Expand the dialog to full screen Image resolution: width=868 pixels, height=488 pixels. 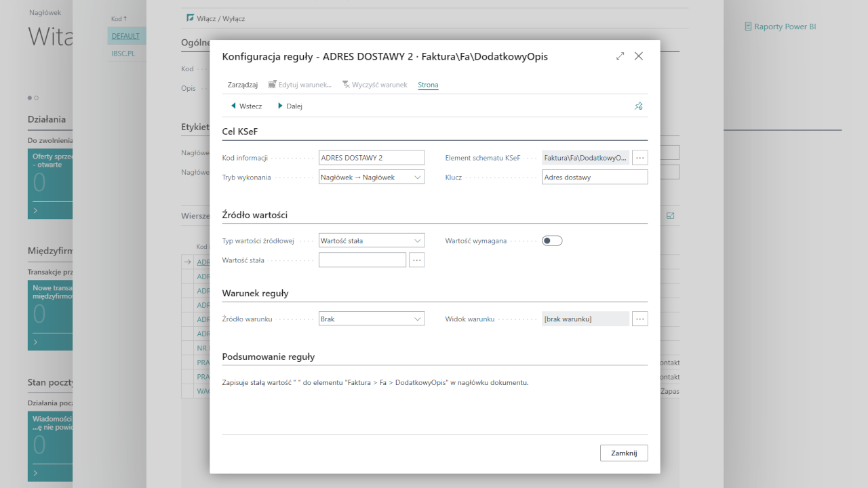click(620, 56)
